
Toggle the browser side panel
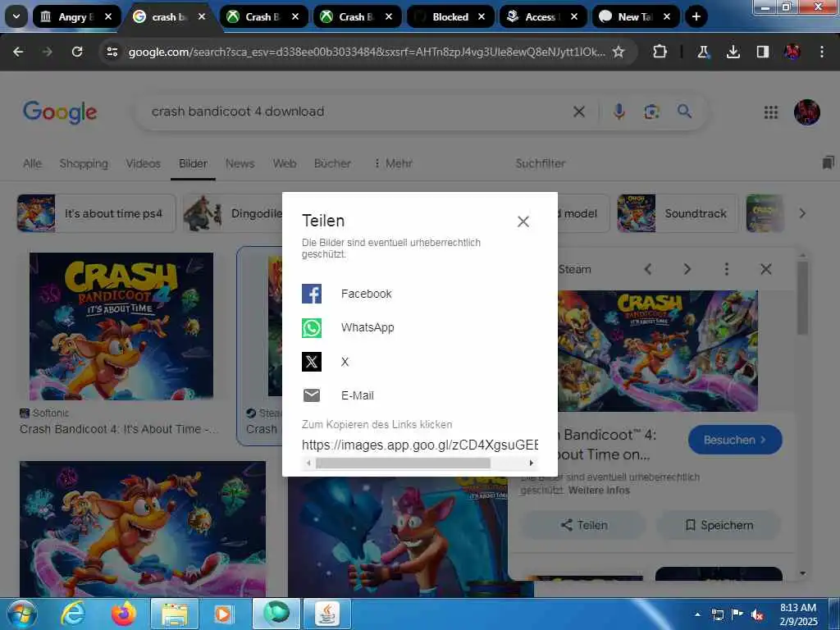point(762,52)
